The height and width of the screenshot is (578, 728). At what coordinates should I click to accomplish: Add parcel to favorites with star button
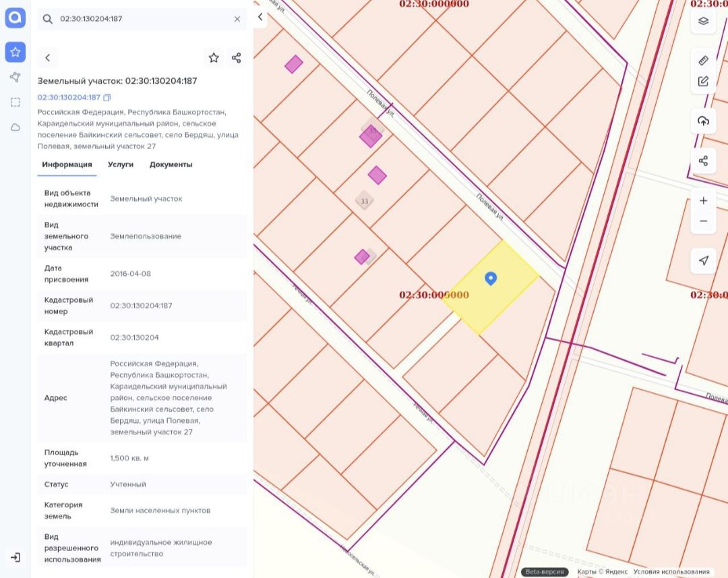214,57
